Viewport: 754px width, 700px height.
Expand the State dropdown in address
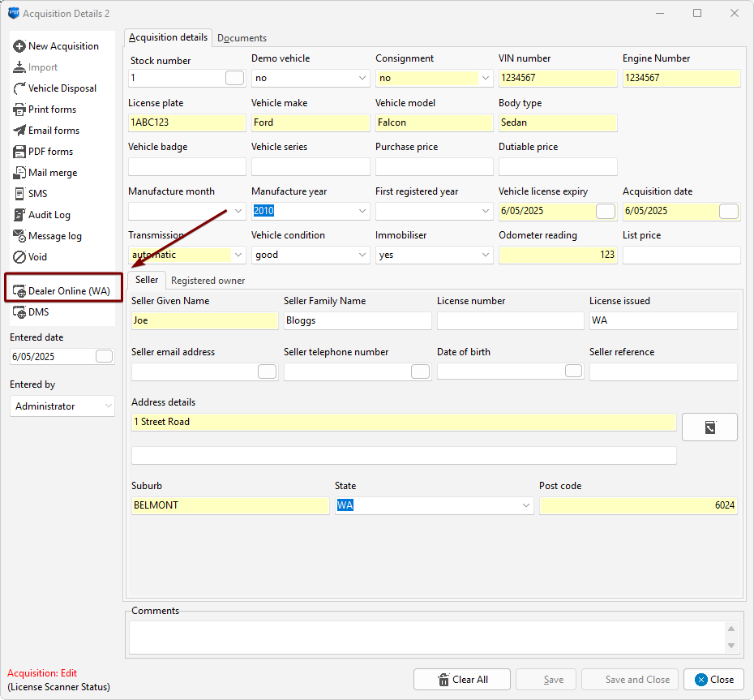[x=525, y=505]
